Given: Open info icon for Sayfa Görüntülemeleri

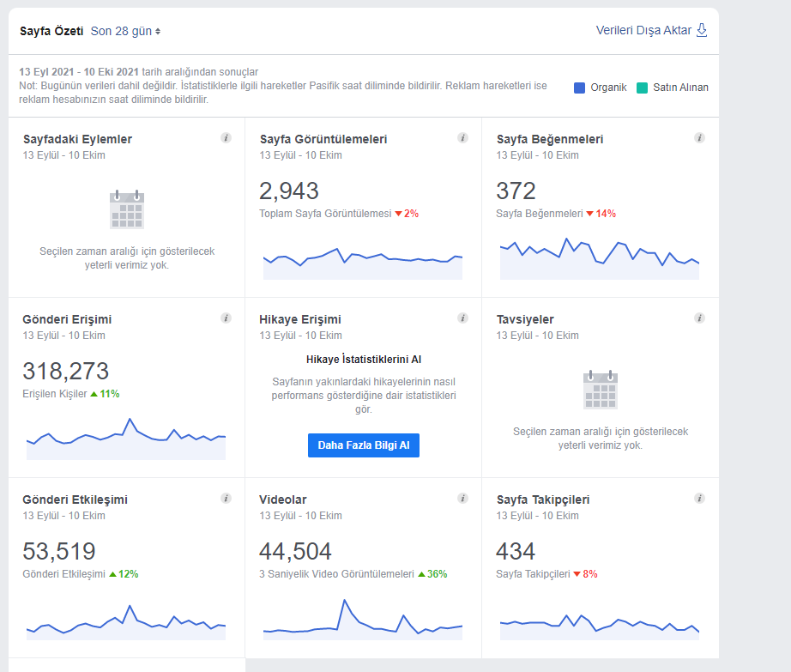Looking at the screenshot, I should coord(462,137).
